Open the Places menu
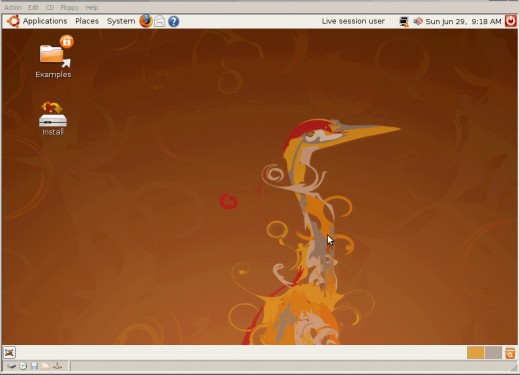This screenshot has width=520, height=375. click(87, 21)
